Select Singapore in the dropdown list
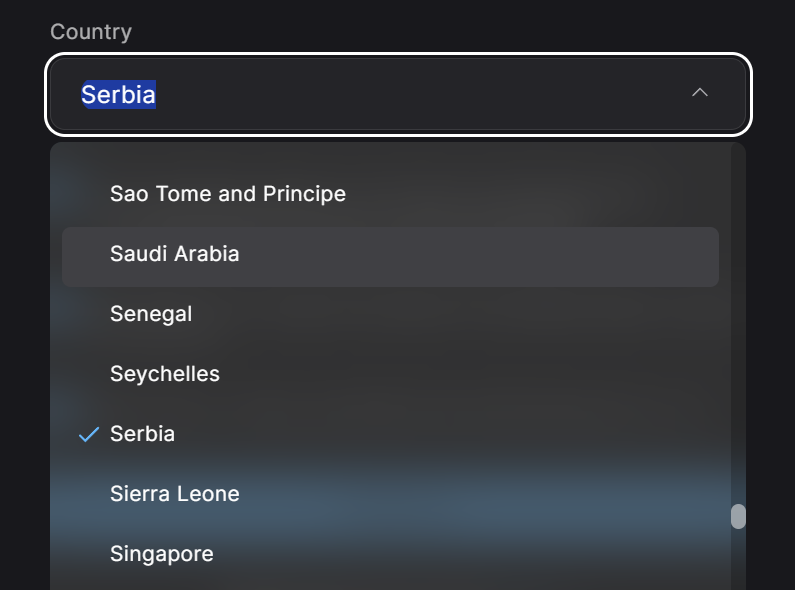The image size is (795, 590). [x=162, y=554]
